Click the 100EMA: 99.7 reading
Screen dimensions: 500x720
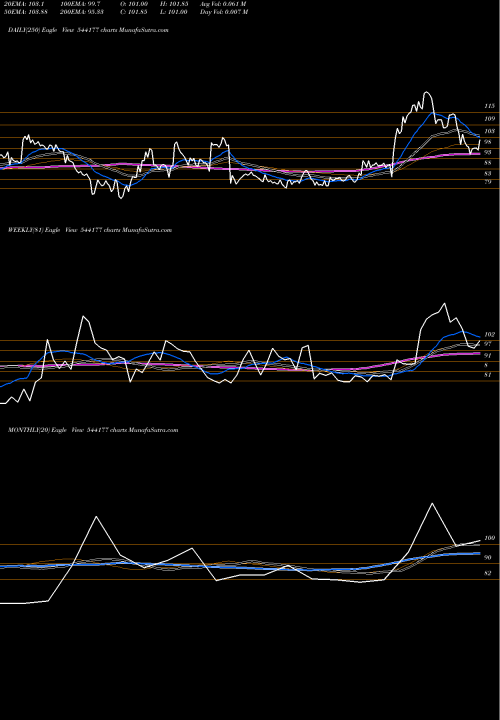[x=79, y=4]
